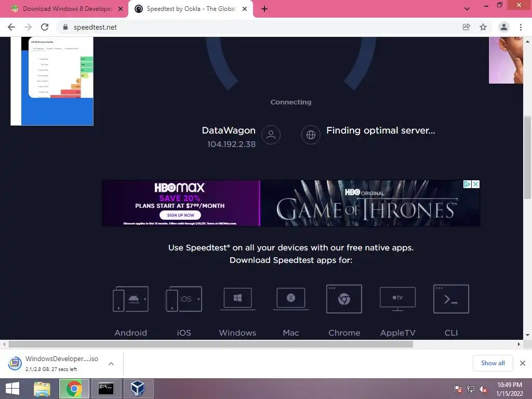This screenshot has height=399, width=532.
Task: Click the Game of Thrones ad banner
Action: point(370,203)
